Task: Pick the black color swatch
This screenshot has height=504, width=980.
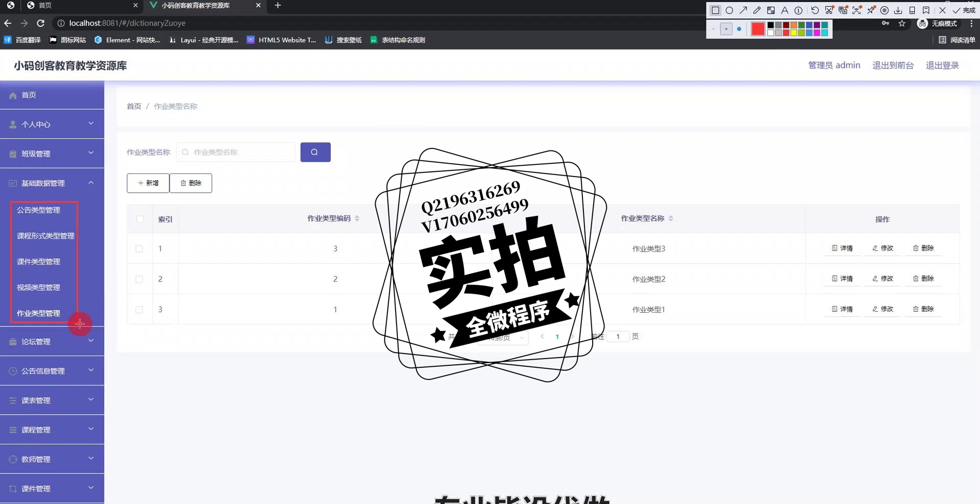Action: pyautogui.click(x=771, y=25)
